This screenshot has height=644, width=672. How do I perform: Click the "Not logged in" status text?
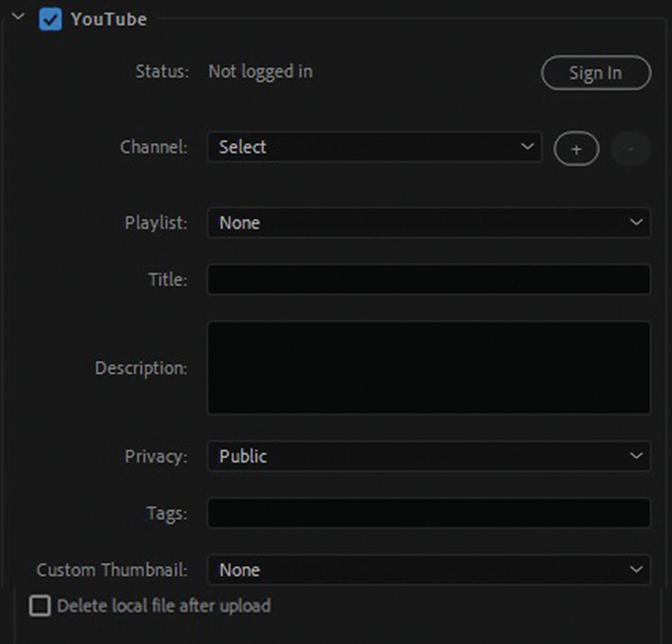(x=261, y=71)
